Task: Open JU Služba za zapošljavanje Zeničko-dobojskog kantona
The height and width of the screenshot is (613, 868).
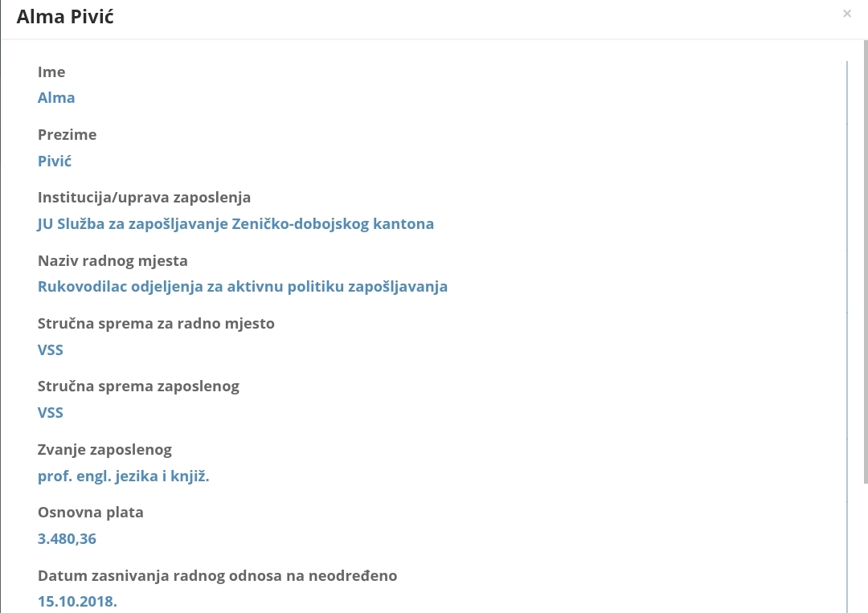Action: 235,223
